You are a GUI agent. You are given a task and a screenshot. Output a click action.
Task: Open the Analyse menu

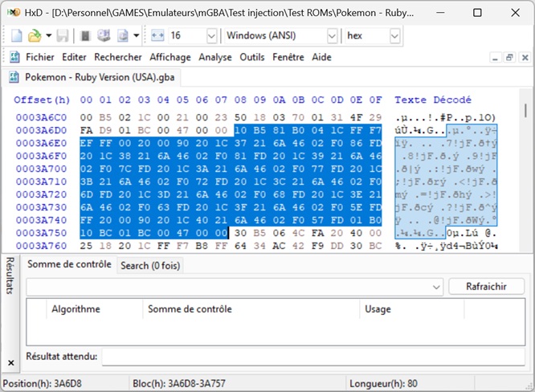point(215,57)
